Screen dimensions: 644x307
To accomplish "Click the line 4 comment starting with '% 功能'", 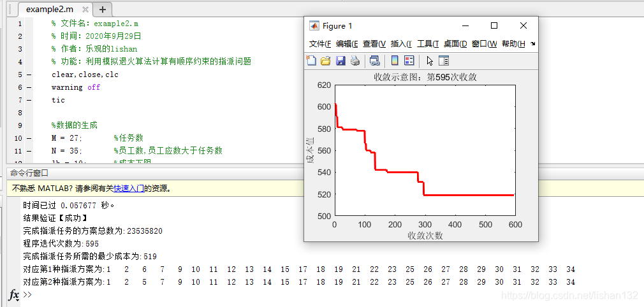I will (x=151, y=62).
